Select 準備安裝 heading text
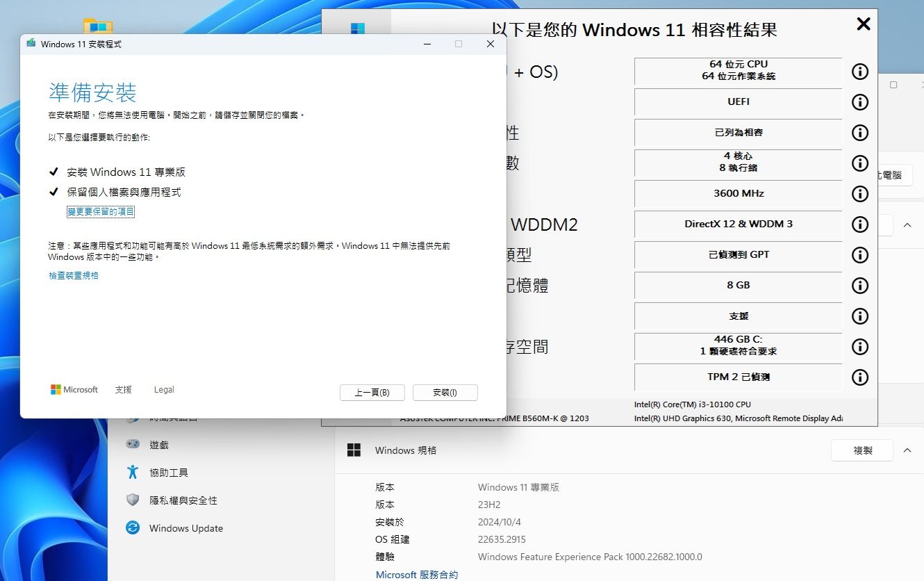Image resolution: width=924 pixels, height=581 pixels. [92, 92]
